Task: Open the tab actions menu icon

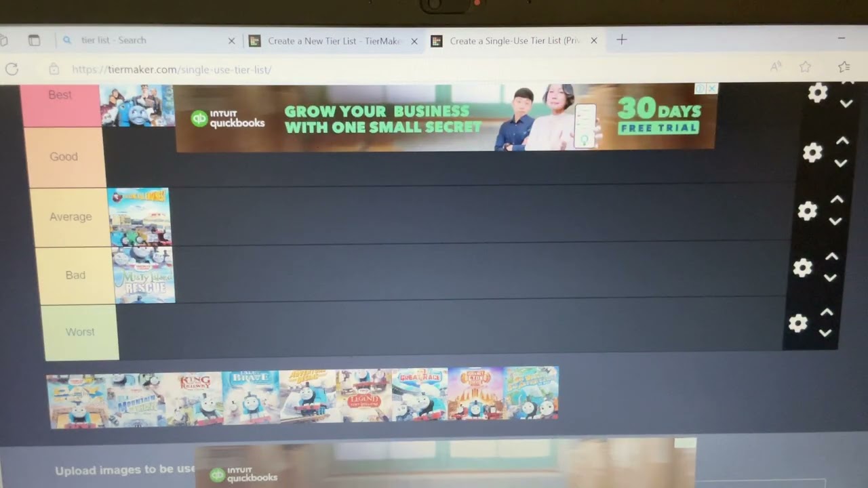Action: [34, 41]
